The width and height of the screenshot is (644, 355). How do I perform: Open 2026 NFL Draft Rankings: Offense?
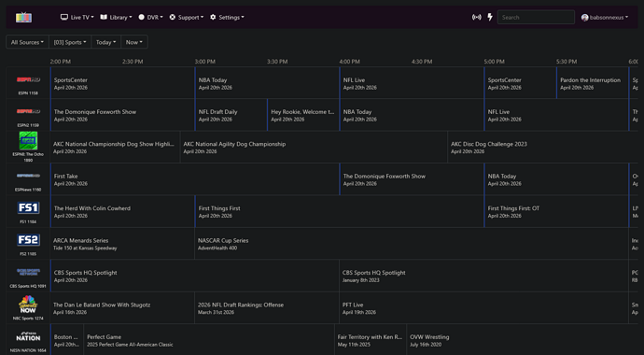coord(267,307)
